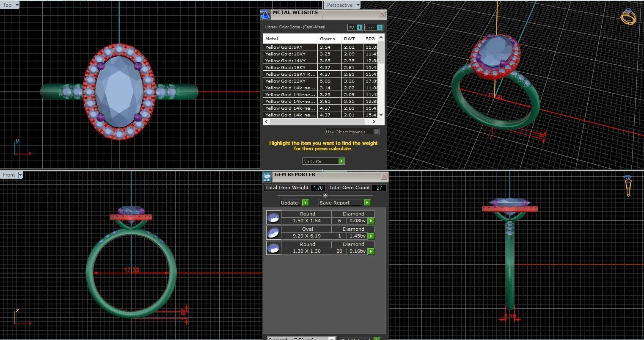Click the 3.26 DWT cell
The image size is (644, 340).
pos(352,81)
